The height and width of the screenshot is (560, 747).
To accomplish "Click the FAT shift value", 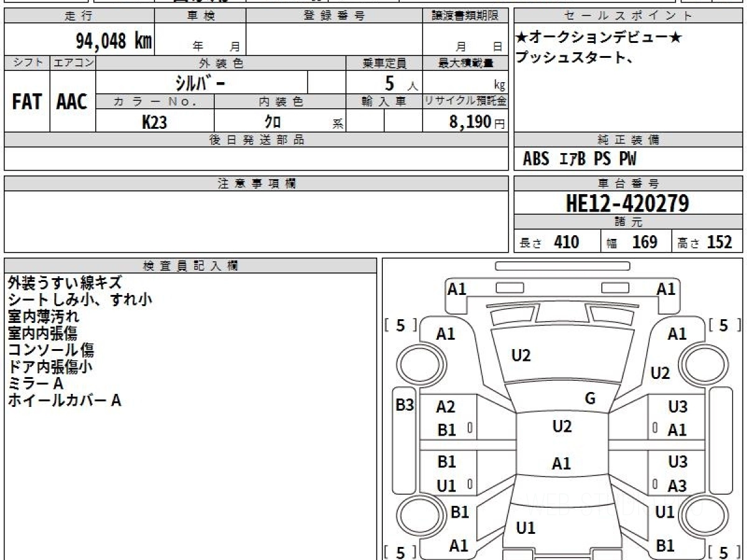I will pos(27,102).
